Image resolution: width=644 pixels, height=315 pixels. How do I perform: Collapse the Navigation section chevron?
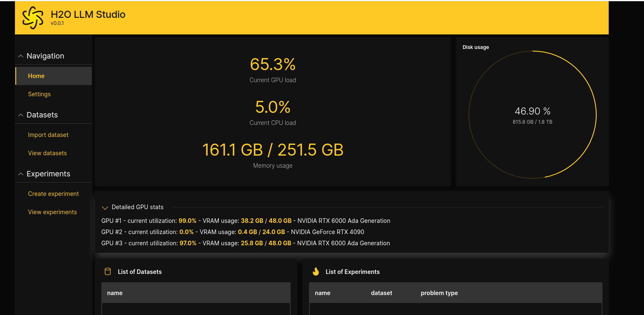click(x=21, y=56)
